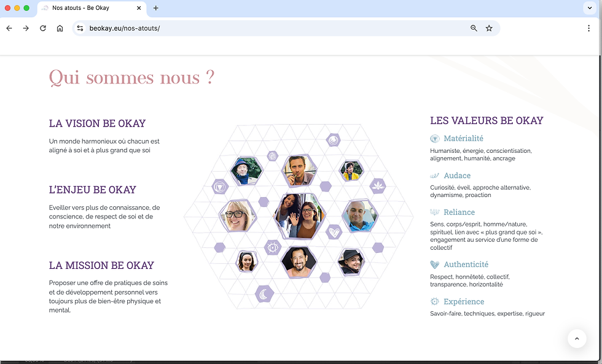Click the LA MISSION BE OKAY heading
The height and width of the screenshot is (364, 602).
pyautogui.click(x=101, y=265)
